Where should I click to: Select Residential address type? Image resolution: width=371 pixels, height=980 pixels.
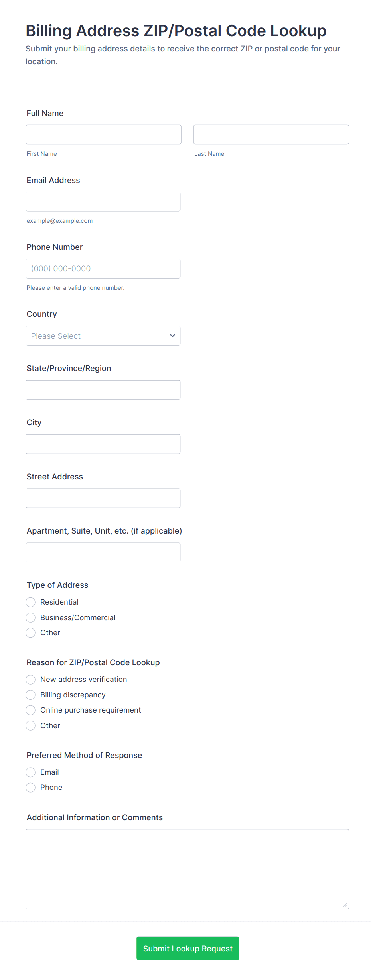(x=31, y=602)
